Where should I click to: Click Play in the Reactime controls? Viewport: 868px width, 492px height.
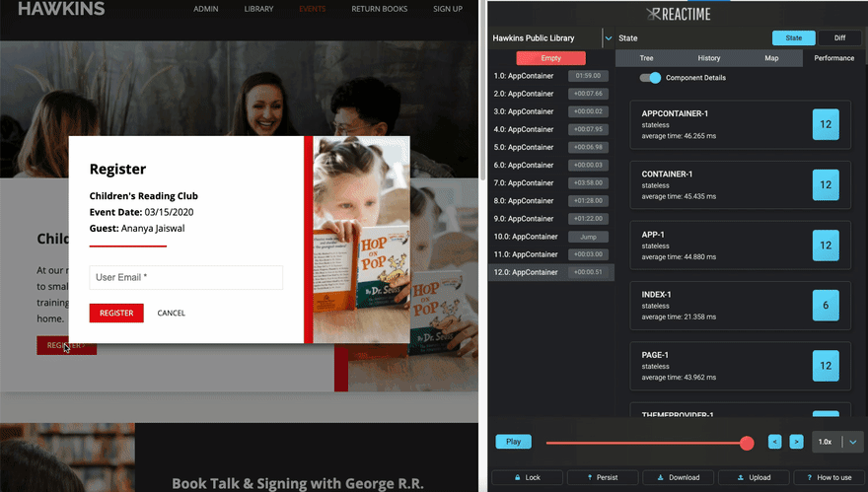coord(513,442)
